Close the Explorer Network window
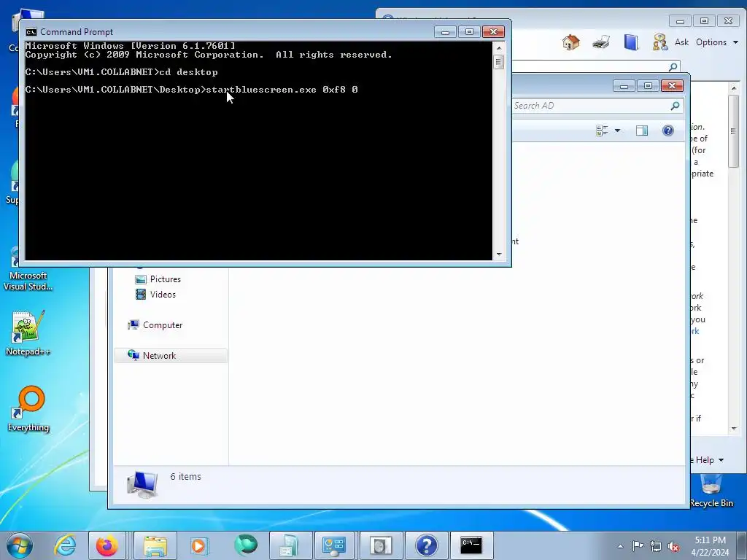The image size is (747, 560). [x=672, y=86]
